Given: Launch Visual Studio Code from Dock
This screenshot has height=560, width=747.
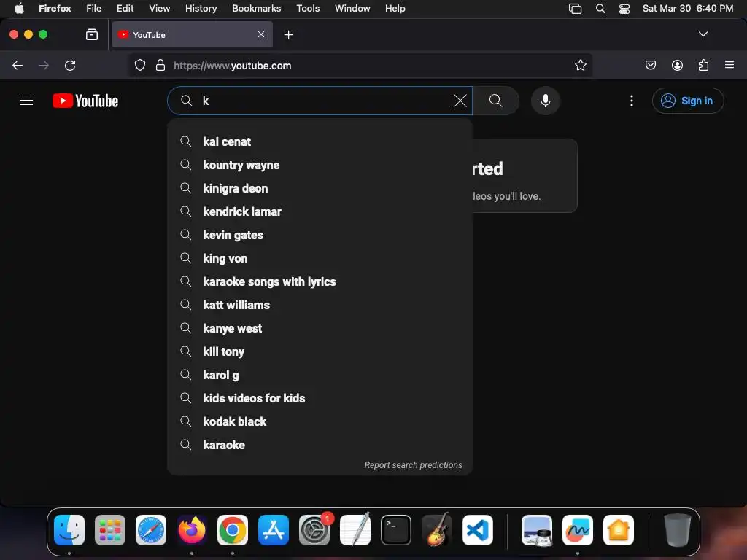Looking at the screenshot, I should (477, 530).
